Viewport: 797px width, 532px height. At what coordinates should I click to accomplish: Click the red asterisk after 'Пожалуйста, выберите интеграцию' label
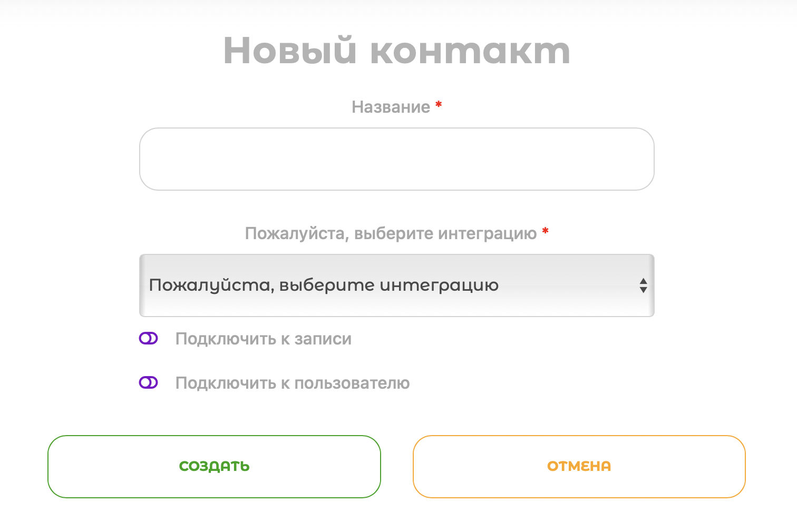(546, 231)
